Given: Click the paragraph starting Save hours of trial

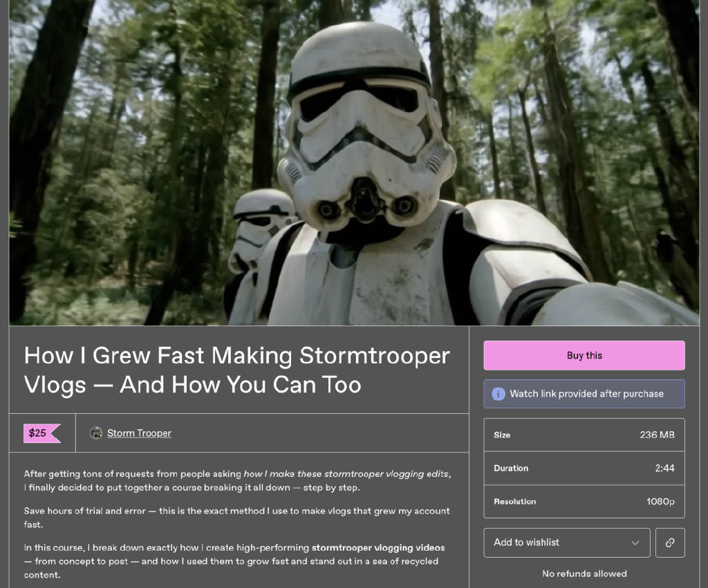Looking at the screenshot, I should (x=237, y=518).
